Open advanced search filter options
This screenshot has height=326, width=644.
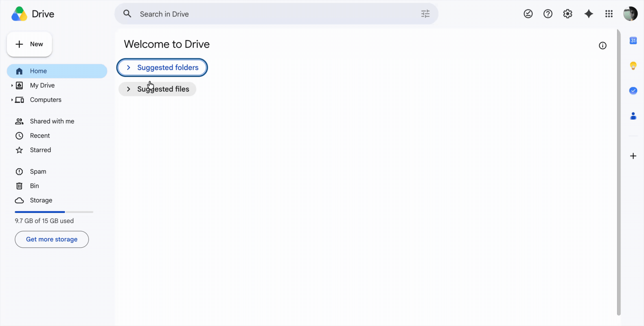point(425,14)
